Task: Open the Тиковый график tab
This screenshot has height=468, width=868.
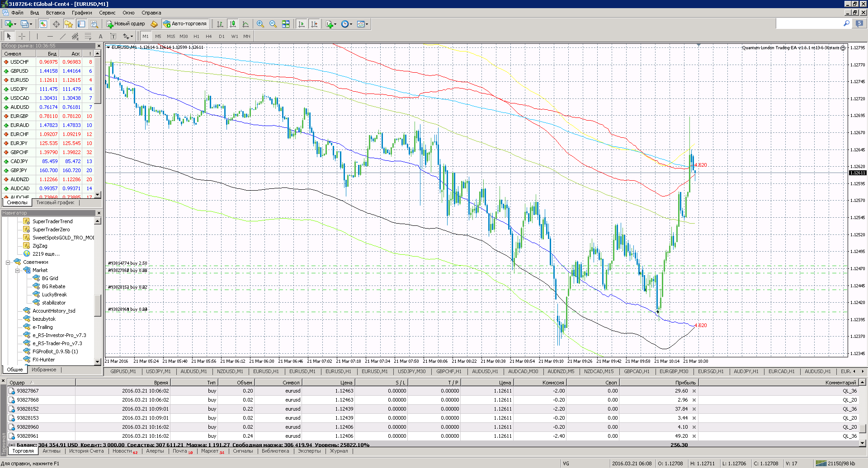Action: (x=55, y=202)
